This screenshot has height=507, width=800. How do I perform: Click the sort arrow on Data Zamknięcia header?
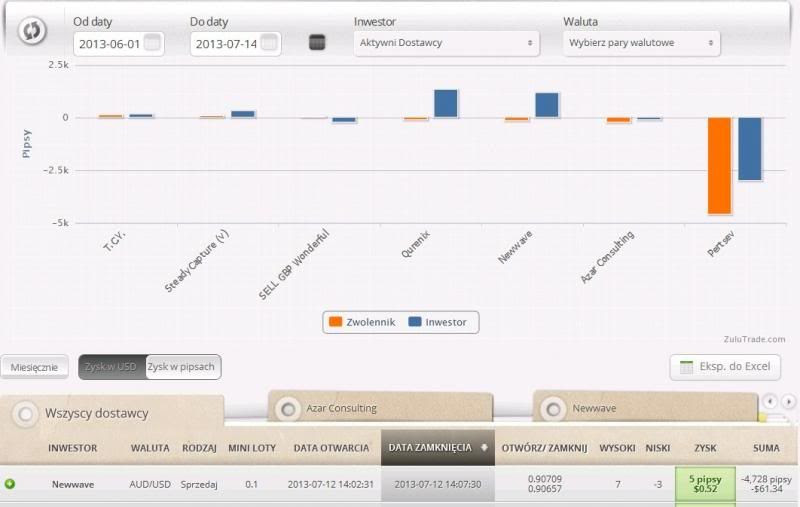point(484,448)
